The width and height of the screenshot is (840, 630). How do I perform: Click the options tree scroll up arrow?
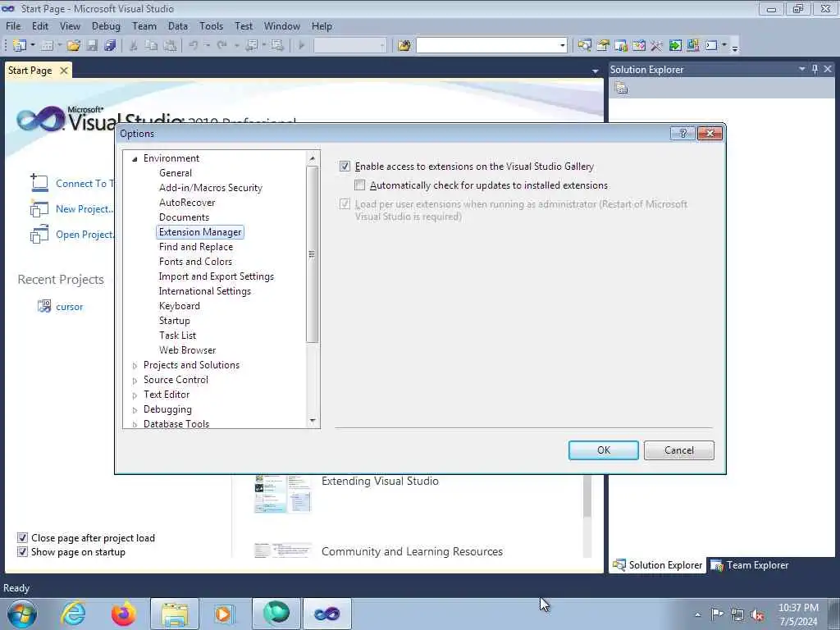313,158
